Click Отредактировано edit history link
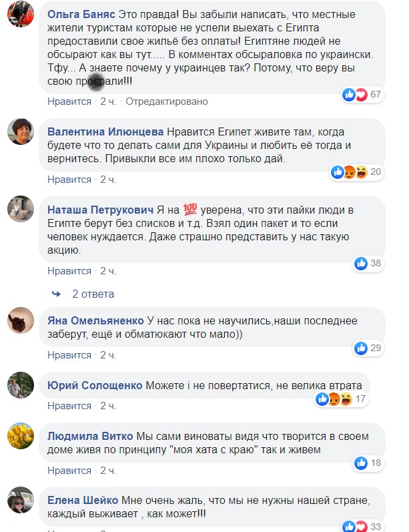 167,101
